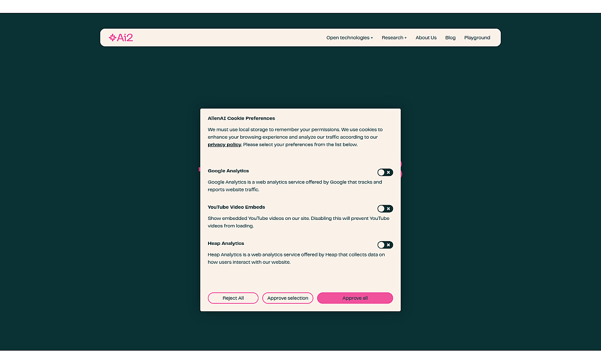
Task: Open the Ai2 logo home link
Action: point(121,37)
